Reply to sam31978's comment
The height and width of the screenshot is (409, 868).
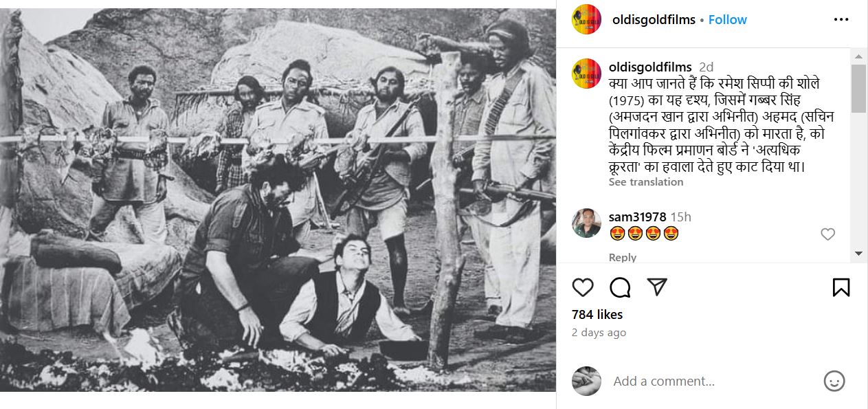[623, 257]
